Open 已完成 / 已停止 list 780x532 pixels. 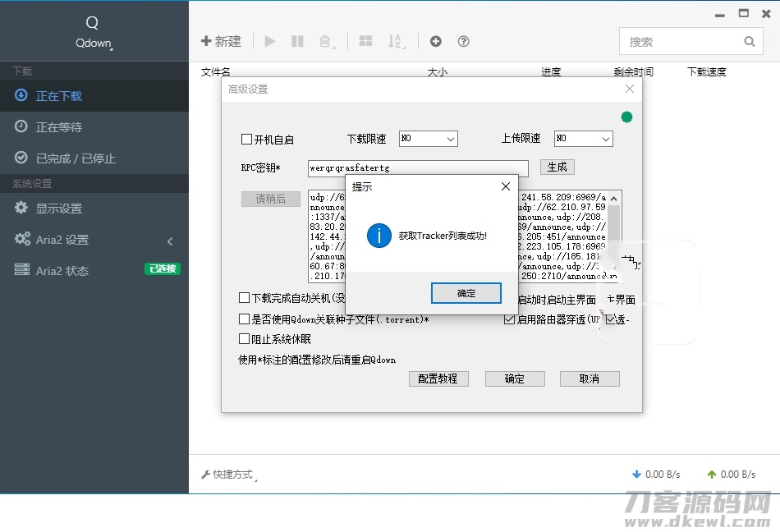pos(94,158)
